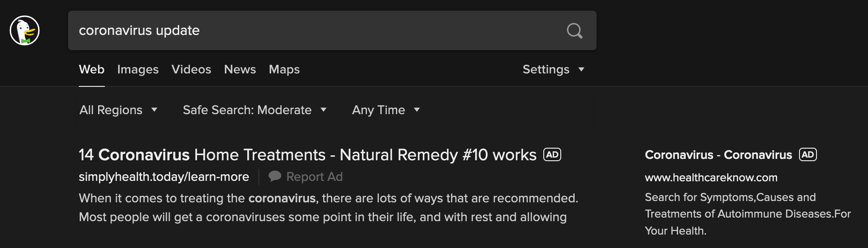Go to the Maps tab
The height and width of the screenshot is (248, 868).
[284, 69]
